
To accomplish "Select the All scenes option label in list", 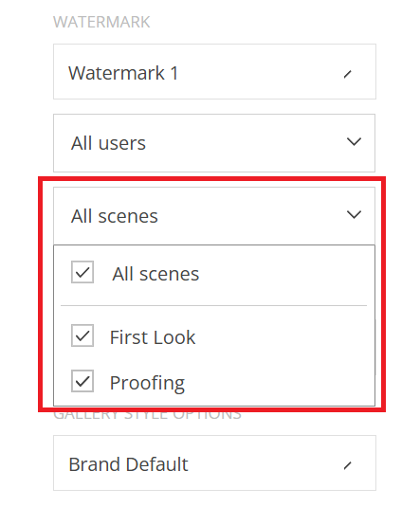I will (155, 274).
